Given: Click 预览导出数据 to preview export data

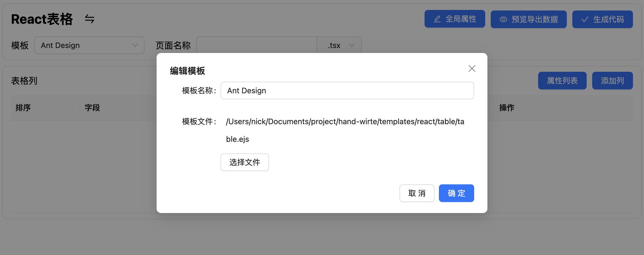Looking at the screenshot, I should coord(528,19).
